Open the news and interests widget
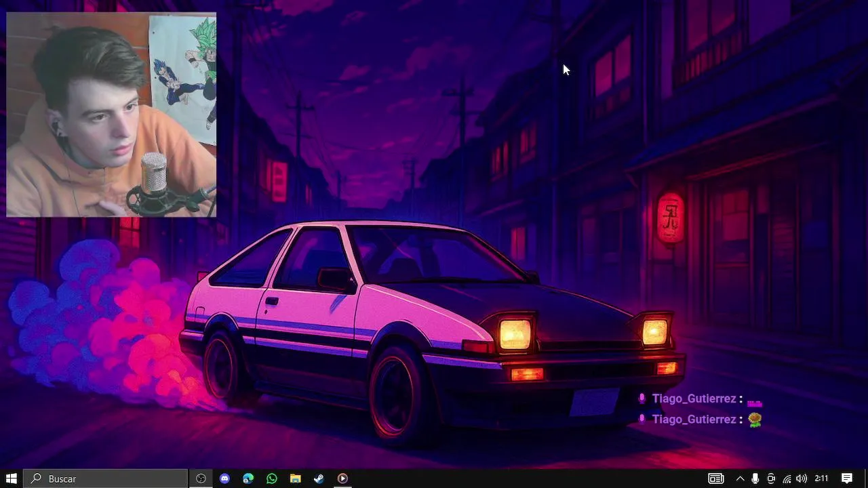The width and height of the screenshot is (868, 488). pyautogui.click(x=716, y=479)
